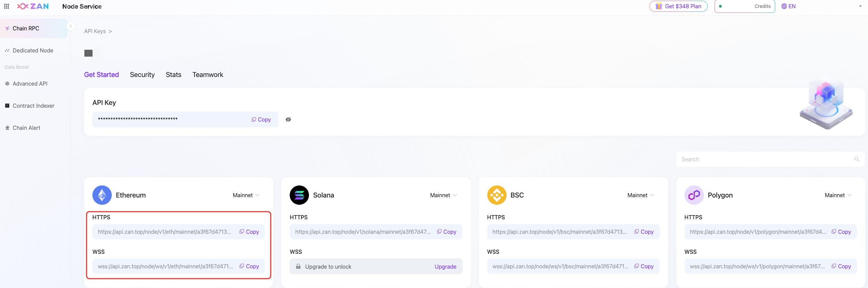Open Contract Indexer in the sidebar
This screenshot has height=288, width=868.
tap(33, 106)
